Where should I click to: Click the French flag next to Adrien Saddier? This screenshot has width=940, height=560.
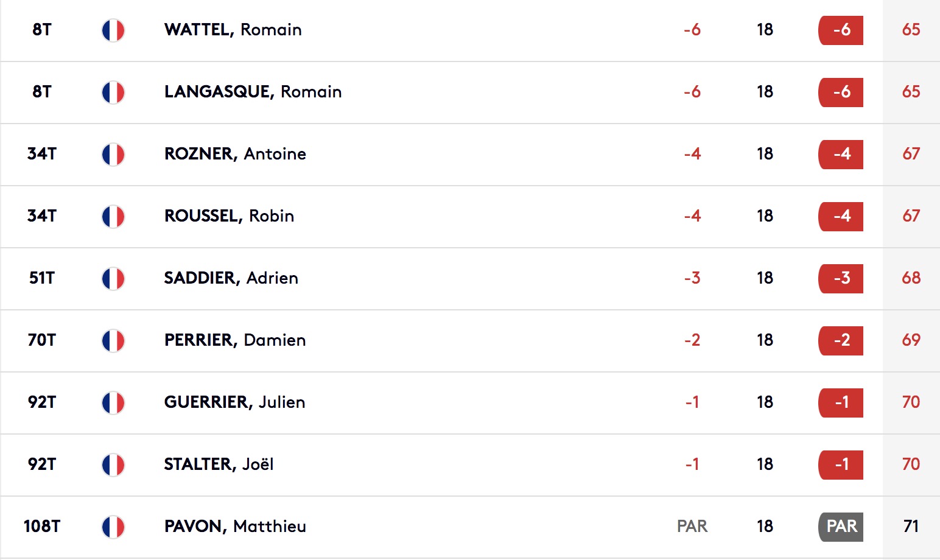click(113, 279)
